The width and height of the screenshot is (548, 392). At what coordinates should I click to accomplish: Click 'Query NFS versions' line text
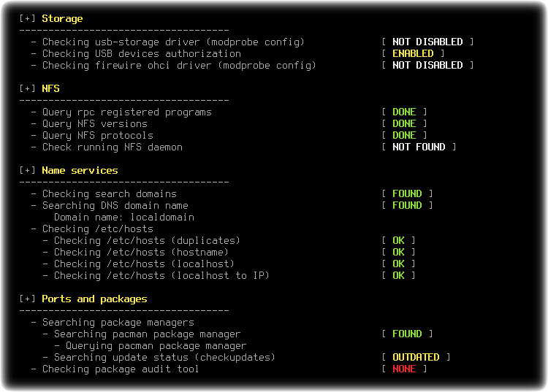(x=95, y=124)
